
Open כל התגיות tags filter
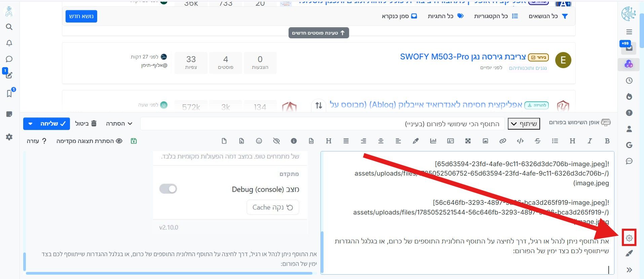(x=446, y=16)
